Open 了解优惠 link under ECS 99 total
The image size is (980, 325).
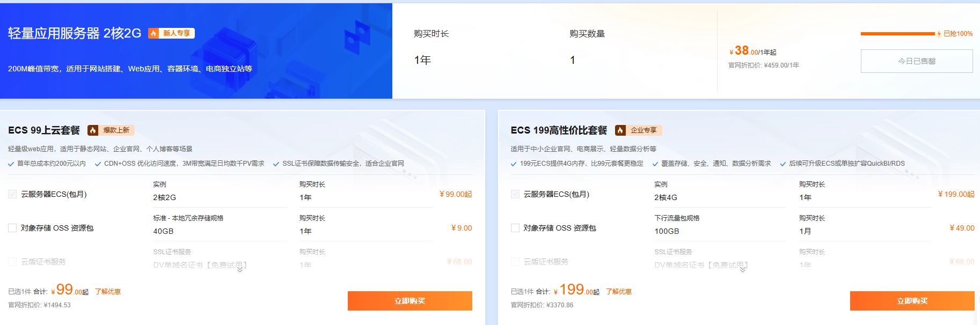(x=108, y=292)
